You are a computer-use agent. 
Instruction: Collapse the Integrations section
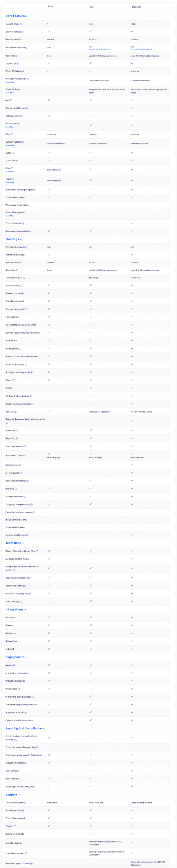pyautogui.click(x=25, y=610)
